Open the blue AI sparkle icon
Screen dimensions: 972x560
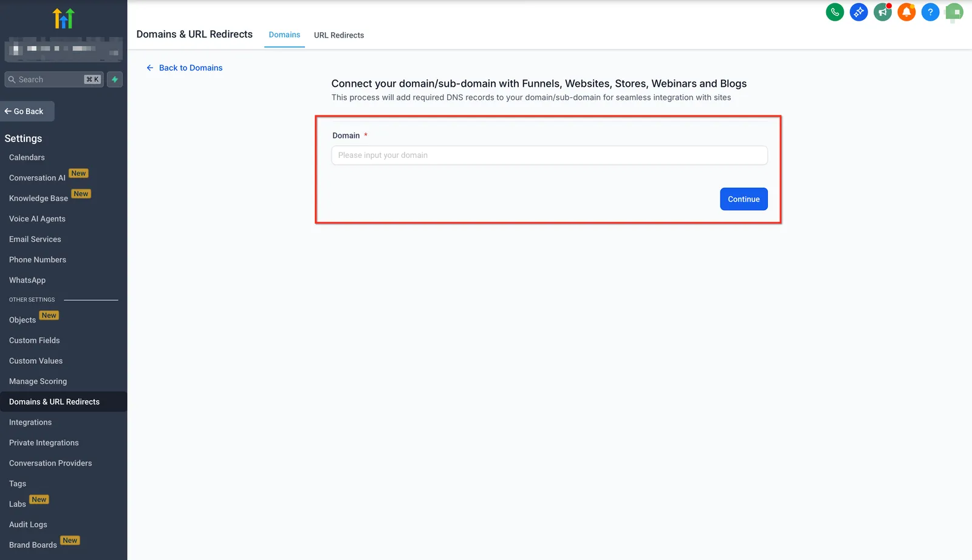point(858,12)
